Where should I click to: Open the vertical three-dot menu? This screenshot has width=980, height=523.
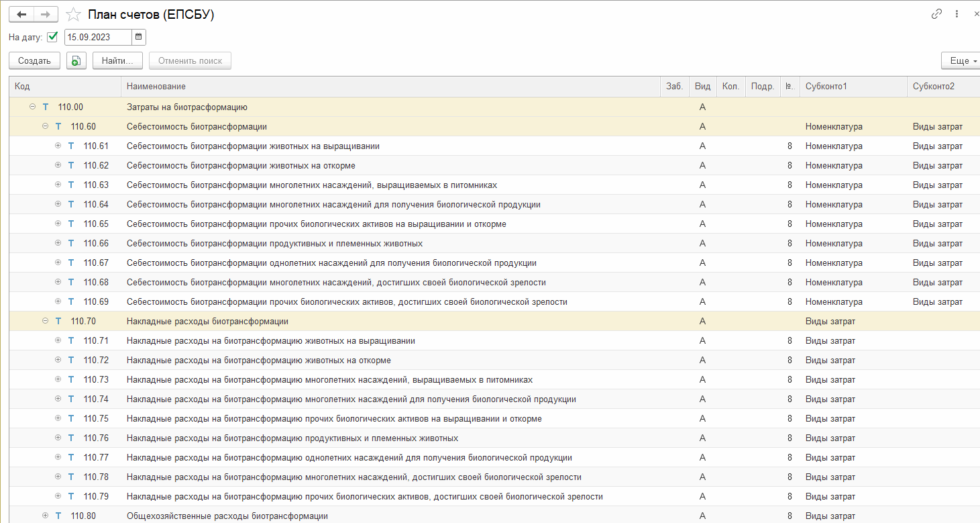957,14
